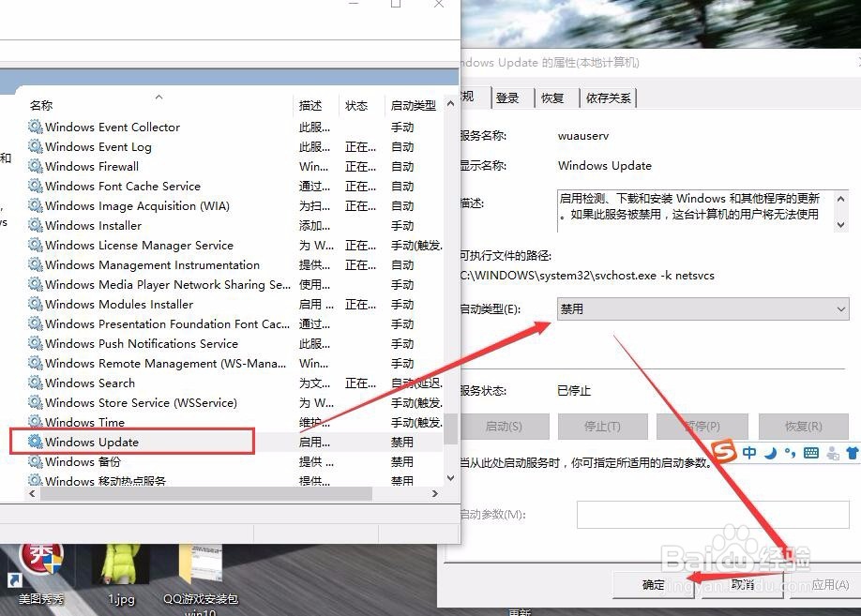Click gear icon beside Windows Push Notifications Service

point(36,343)
